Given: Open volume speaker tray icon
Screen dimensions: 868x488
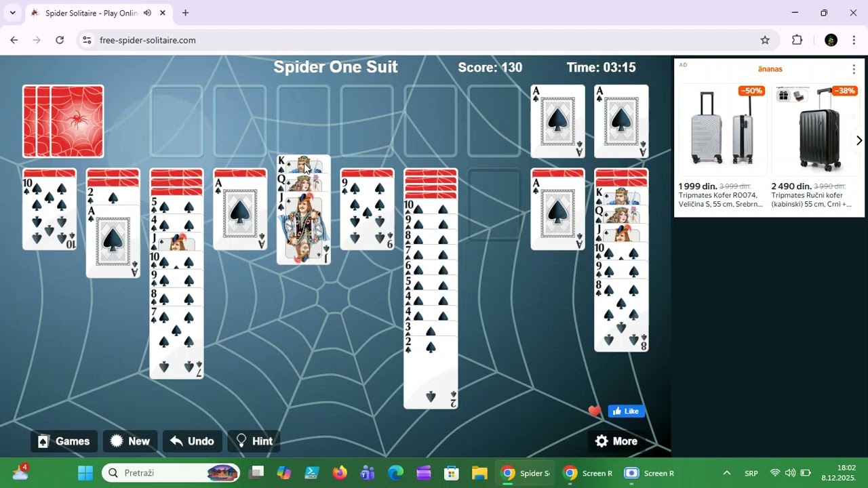Looking at the screenshot, I should click(x=790, y=473).
